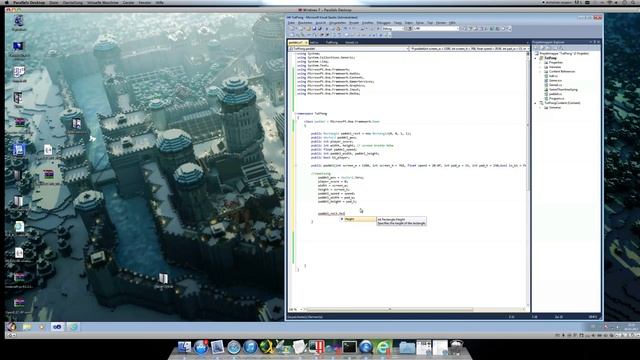
Task: Open the Trash in the dock
Action: coord(456,347)
